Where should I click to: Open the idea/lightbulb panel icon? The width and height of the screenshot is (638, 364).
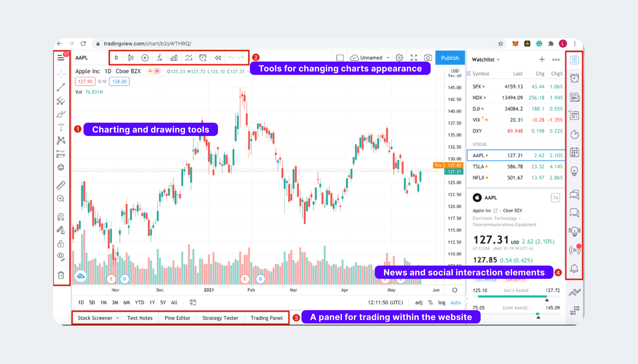(x=574, y=171)
